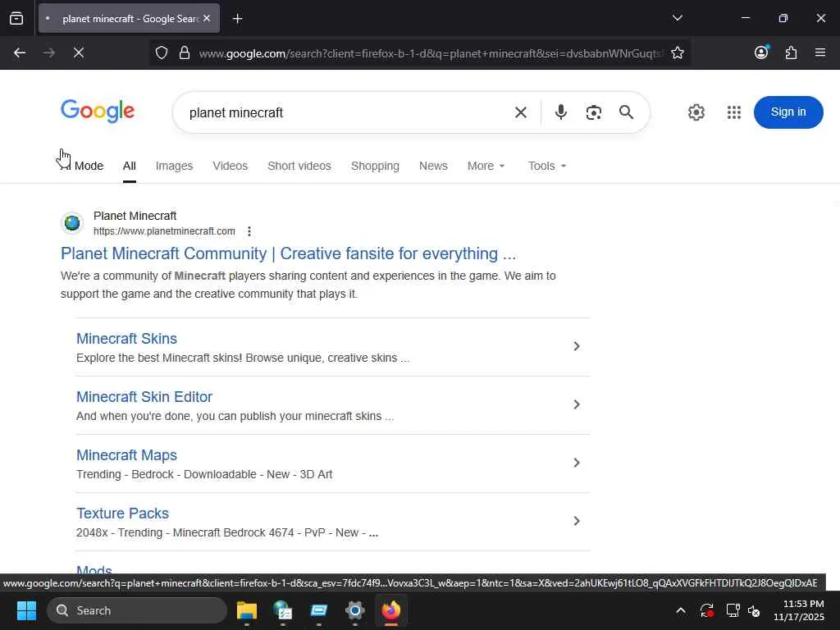Click Planet Minecraft globe favicon
Screen dimensions: 840x630
coord(72,222)
